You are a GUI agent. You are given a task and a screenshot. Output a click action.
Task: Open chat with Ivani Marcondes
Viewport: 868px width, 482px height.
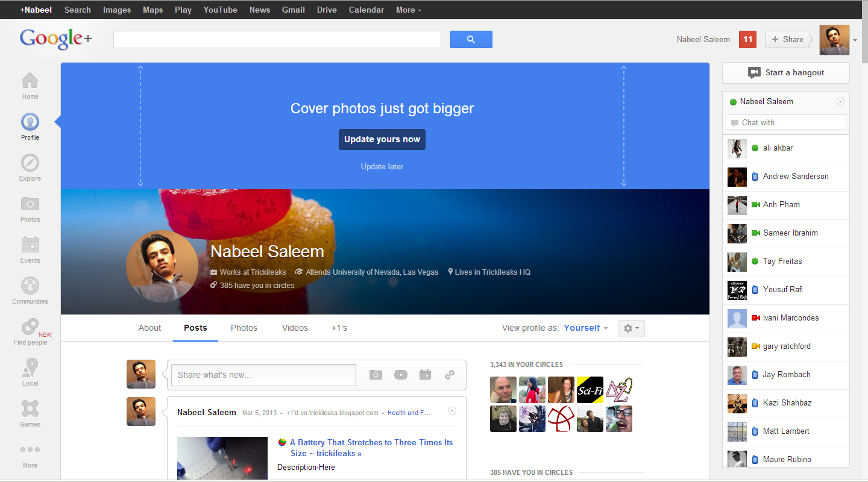[786, 318]
